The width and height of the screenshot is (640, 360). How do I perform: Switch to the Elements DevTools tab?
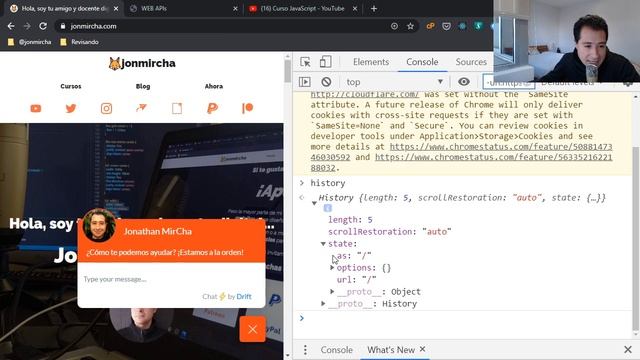[x=371, y=62]
